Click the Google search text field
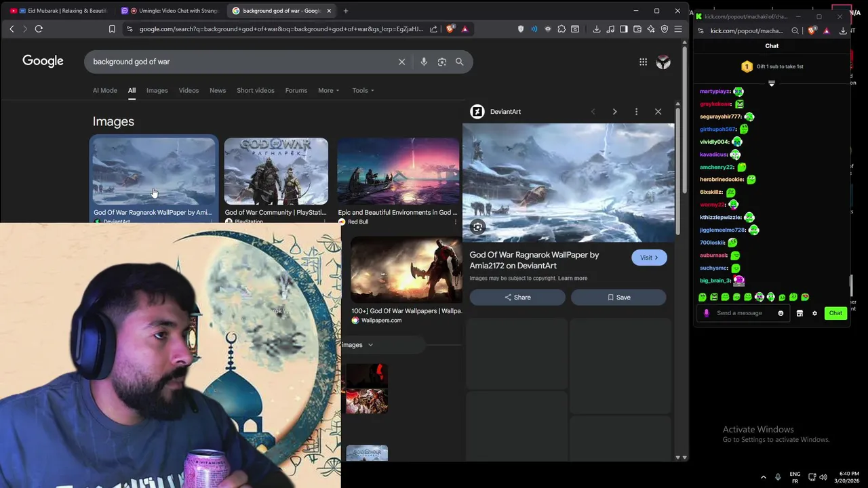 click(x=243, y=62)
